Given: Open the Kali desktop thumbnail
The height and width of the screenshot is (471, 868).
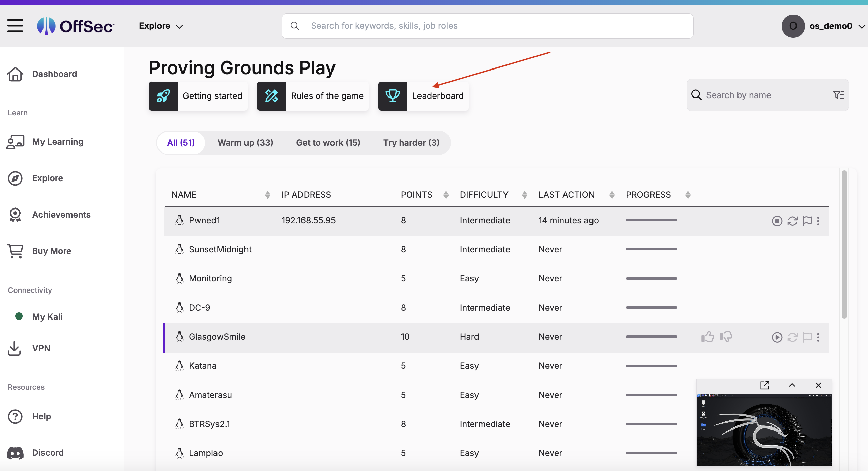Looking at the screenshot, I should pyautogui.click(x=764, y=430).
